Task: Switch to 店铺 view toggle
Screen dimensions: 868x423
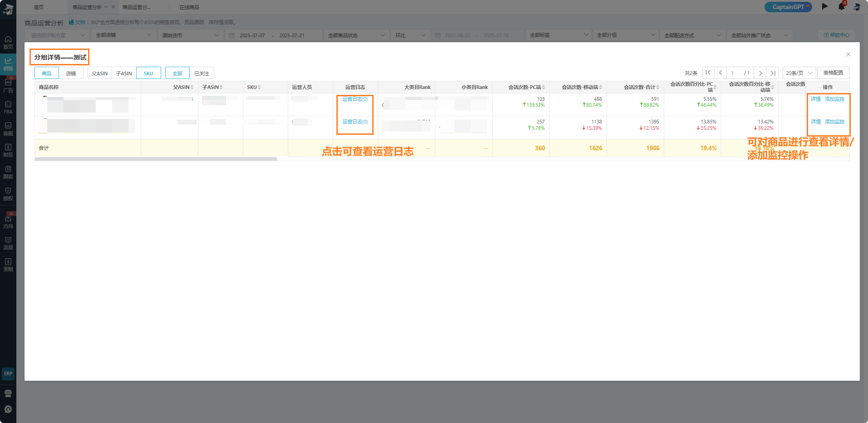Action: 71,73
